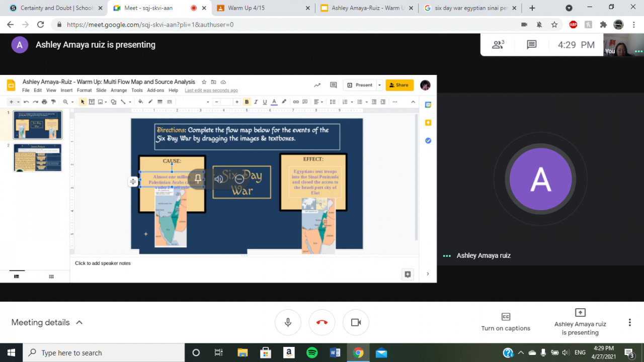Viewport: 644px width, 362px height.
Task: Bookmark this page with star icon
Action: (554, 25)
